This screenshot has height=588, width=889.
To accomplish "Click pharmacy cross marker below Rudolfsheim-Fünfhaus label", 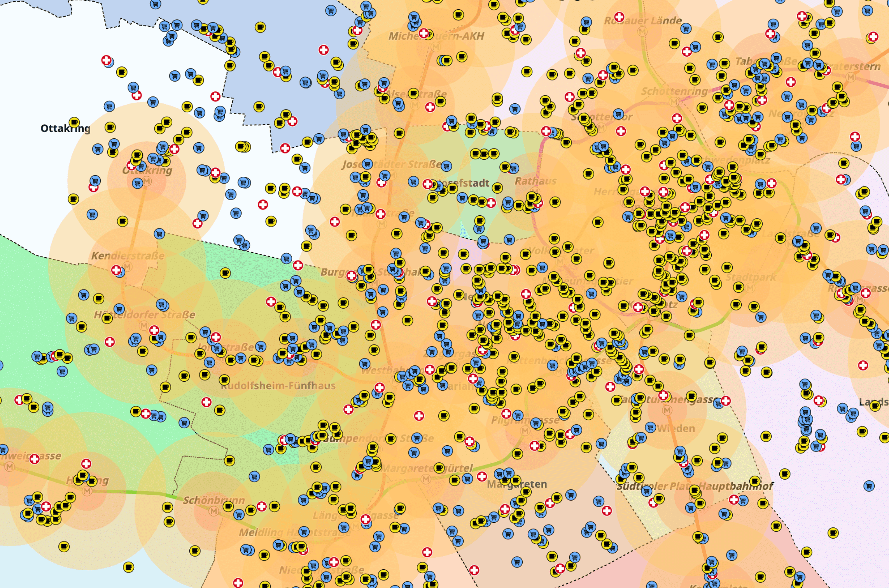I will tap(206, 402).
